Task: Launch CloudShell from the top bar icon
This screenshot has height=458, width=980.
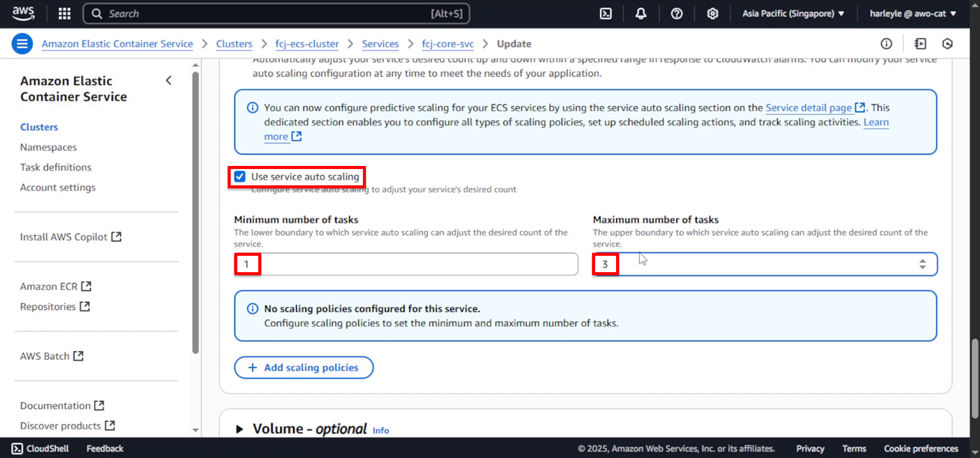Action: coord(605,14)
